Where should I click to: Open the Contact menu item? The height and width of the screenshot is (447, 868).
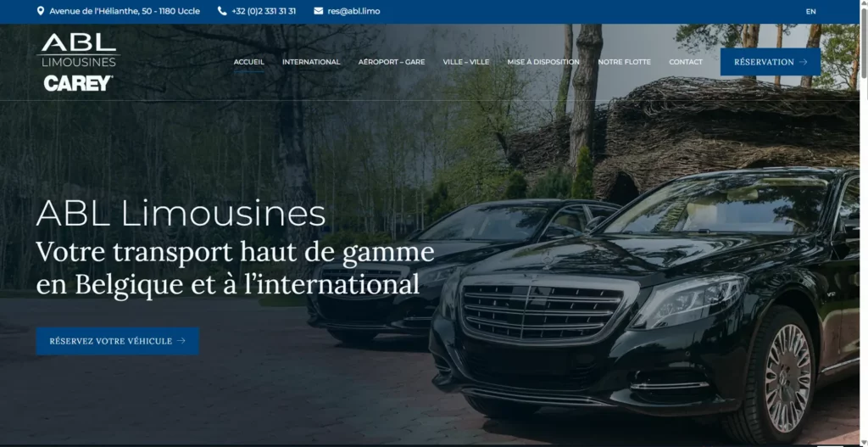click(x=686, y=62)
